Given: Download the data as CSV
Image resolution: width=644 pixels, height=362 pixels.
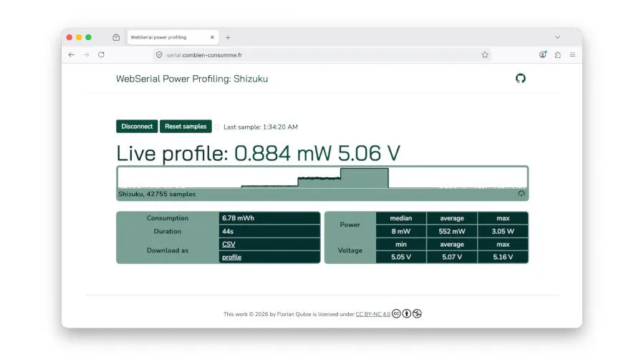Looking at the screenshot, I should (x=229, y=245).
